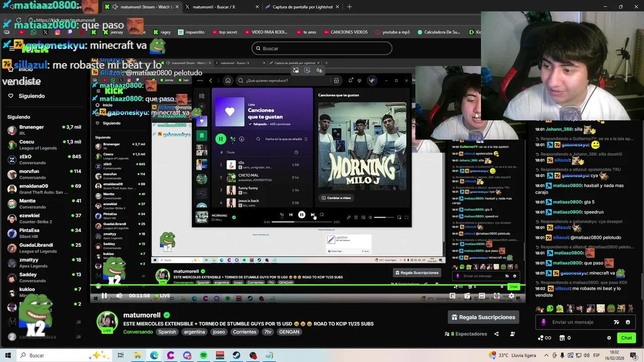The height and width of the screenshot is (362, 644).
Task: Open Brunenger channel in sidebar
Action: pos(44,130)
